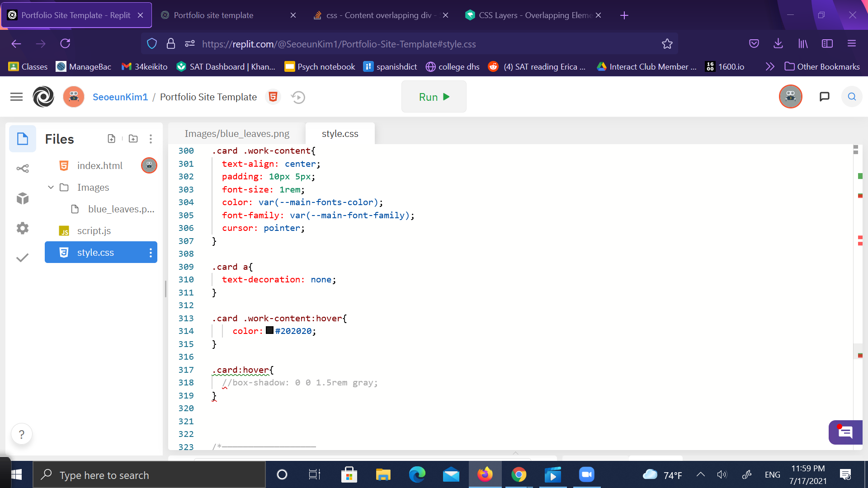Click the #202020 color swatch
The height and width of the screenshot is (488, 868).
(x=269, y=331)
